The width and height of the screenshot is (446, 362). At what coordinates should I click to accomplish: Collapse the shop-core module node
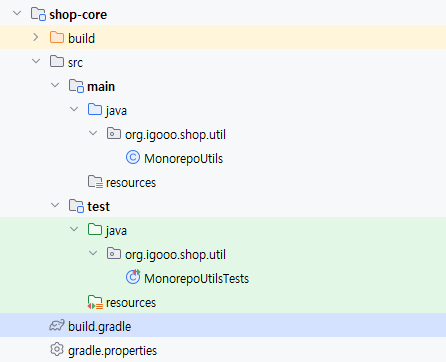tap(17, 13)
